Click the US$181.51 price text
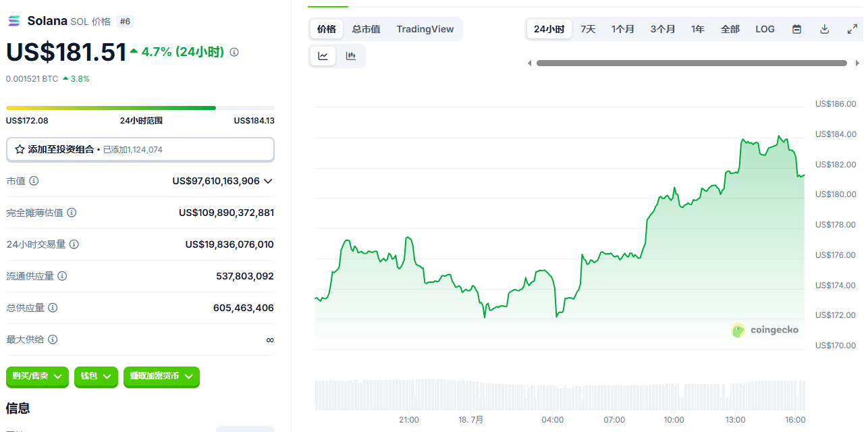Image resolution: width=868 pixels, height=432 pixels. [66, 52]
